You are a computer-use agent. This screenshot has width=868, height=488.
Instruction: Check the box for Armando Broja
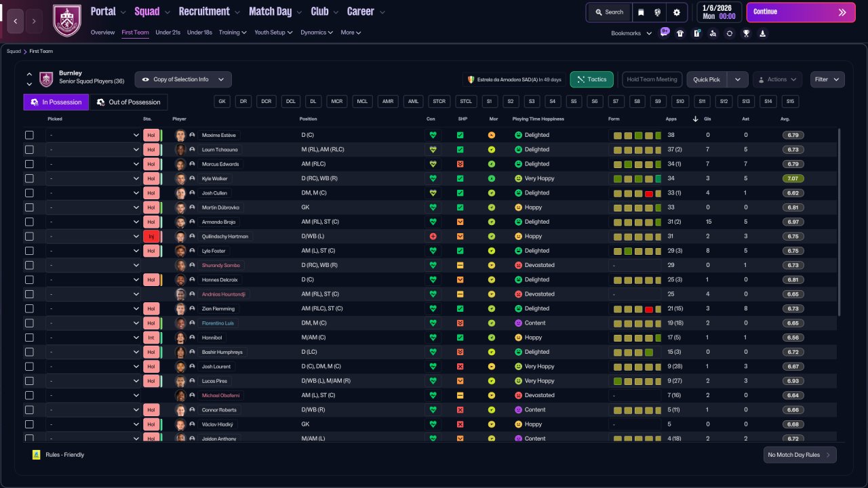pos(29,222)
